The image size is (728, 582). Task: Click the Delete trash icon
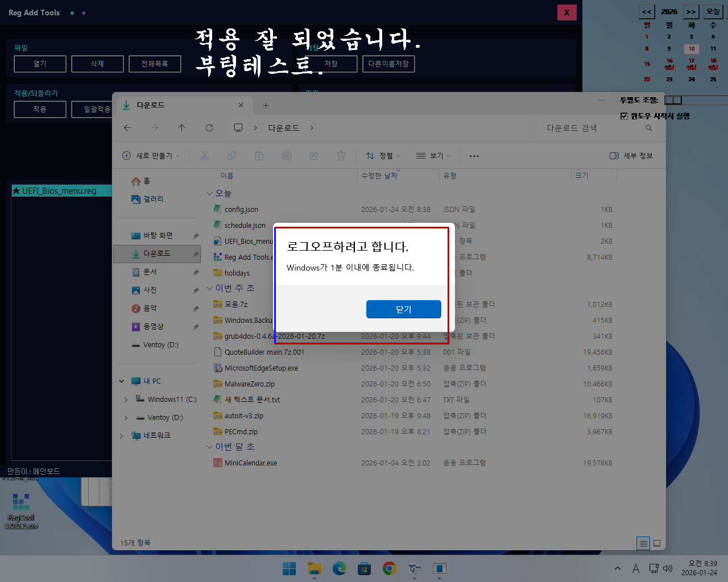point(341,156)
